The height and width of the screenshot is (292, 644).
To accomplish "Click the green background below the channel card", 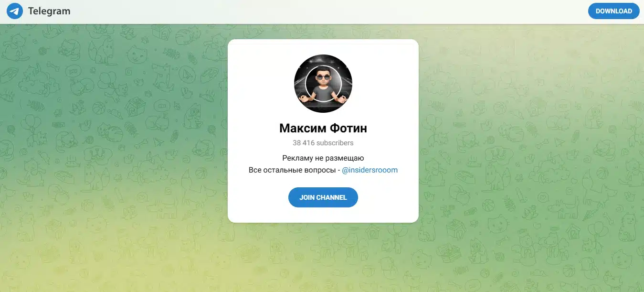I will 323,258.
